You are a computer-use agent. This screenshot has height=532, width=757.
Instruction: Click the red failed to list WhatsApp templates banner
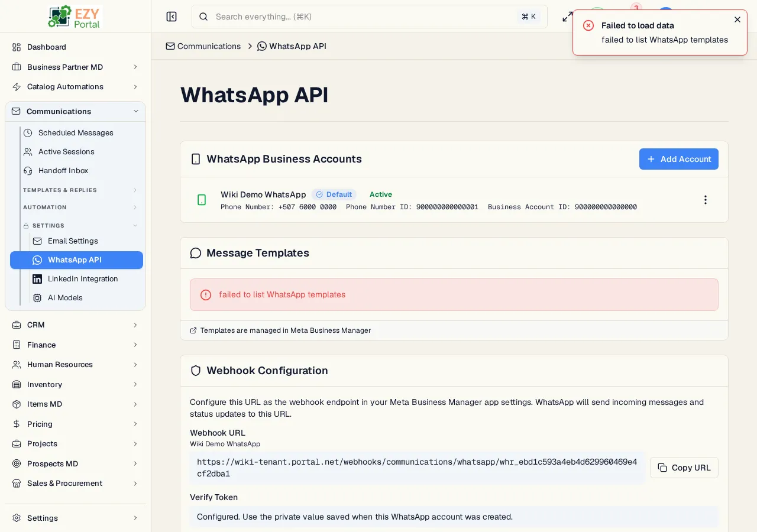pos(454,295)
